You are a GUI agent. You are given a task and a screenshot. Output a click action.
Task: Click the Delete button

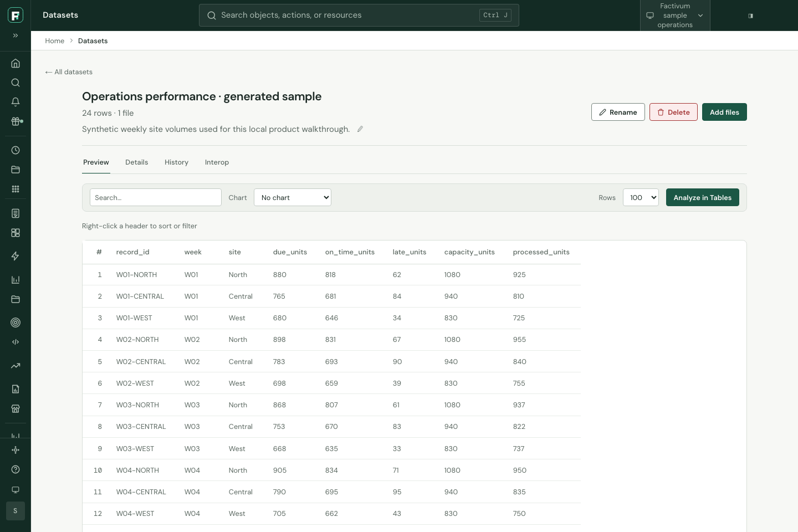pyautogui.click(x=673, y=112)
